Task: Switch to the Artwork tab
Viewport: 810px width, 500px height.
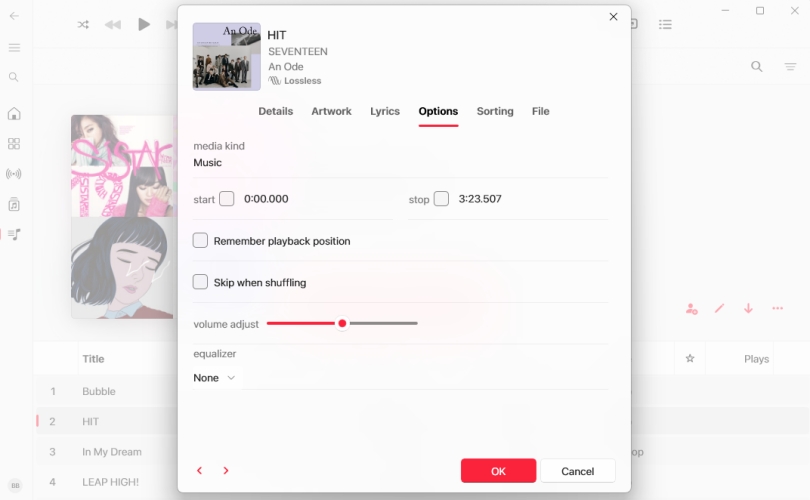Action: (331, 111)
